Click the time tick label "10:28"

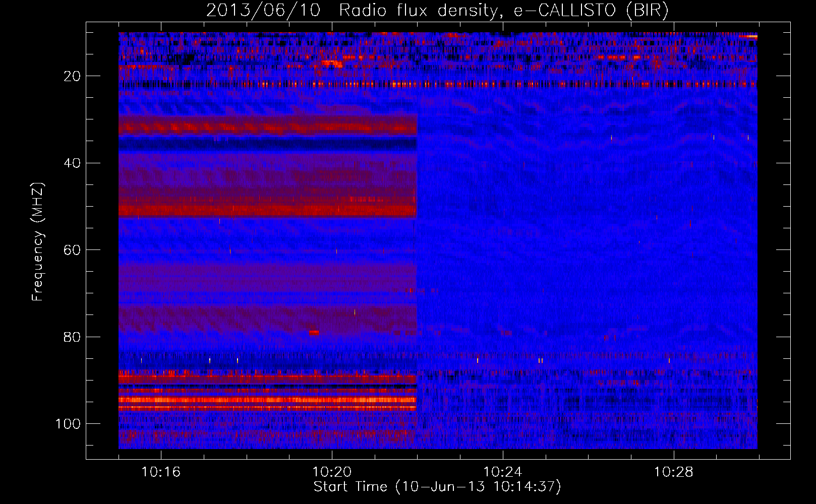point(674,472)
